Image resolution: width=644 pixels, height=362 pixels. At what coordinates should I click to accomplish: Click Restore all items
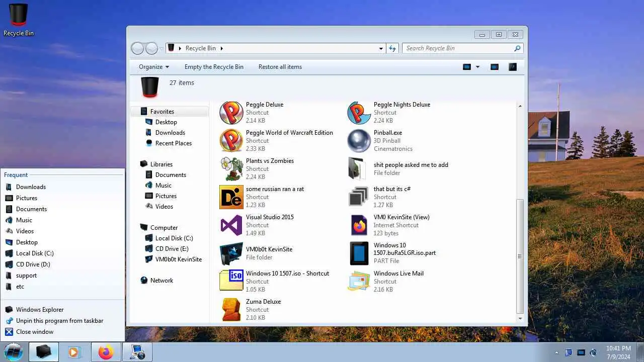pos(280,67)
